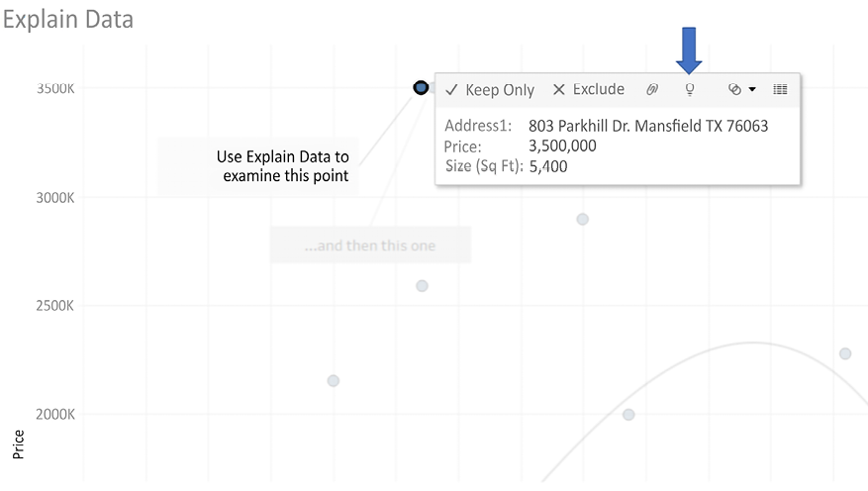Click the Price axis label
The image size is (868, 491).
click(18, 443)
